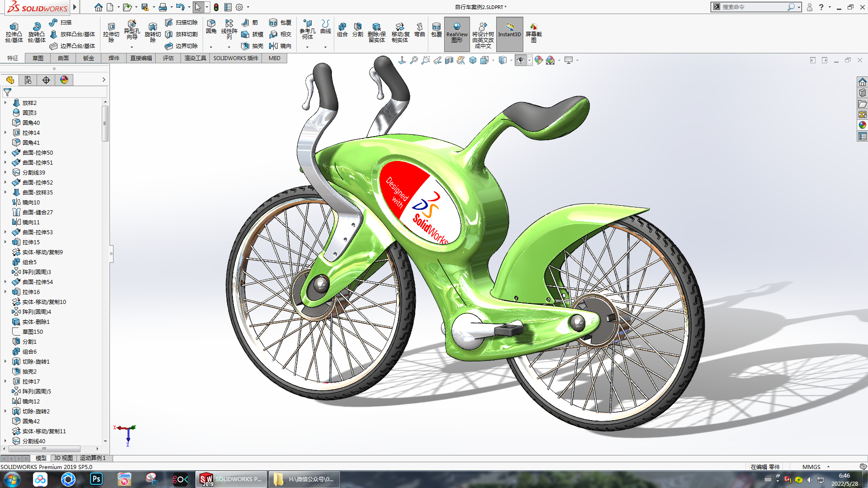Click the Extruded Boss/Base (拉伸凸台/基体) tool
This screenshot has width=868, height=488.
pyautogui.click(x=14, y=32)
